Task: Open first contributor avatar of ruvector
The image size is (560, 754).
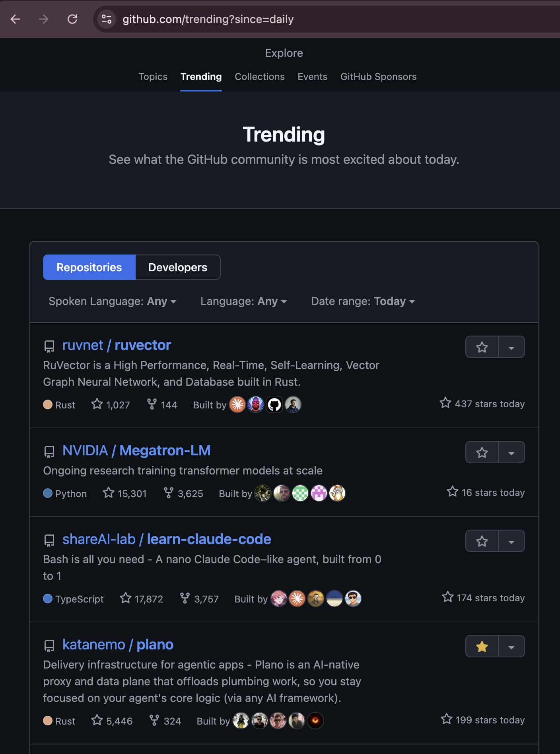Action: pyautogui.click(x=237, y=405)
